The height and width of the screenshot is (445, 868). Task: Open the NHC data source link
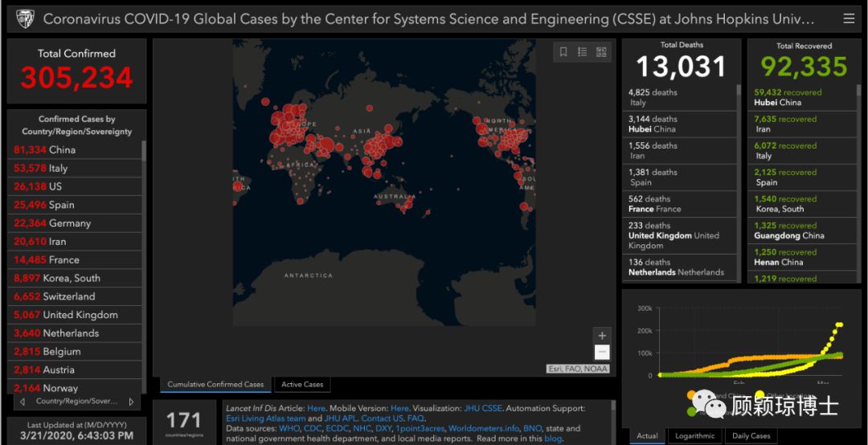tap(362, 428)
